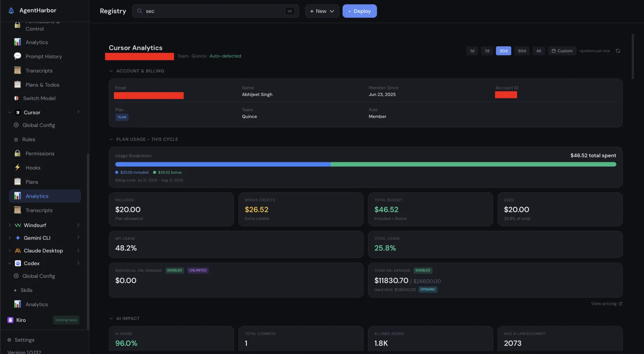Click the AI Share 96.0% value
The image size is (644, 354).
[x=126, y=343]
